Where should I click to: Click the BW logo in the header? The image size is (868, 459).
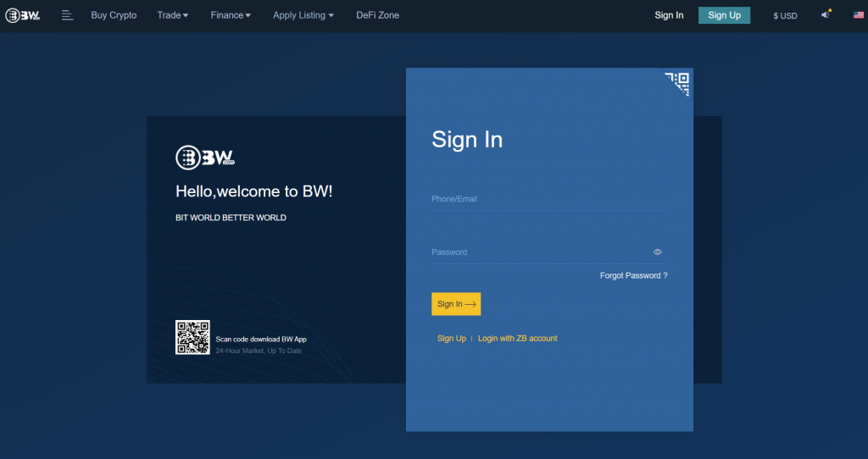23,15
